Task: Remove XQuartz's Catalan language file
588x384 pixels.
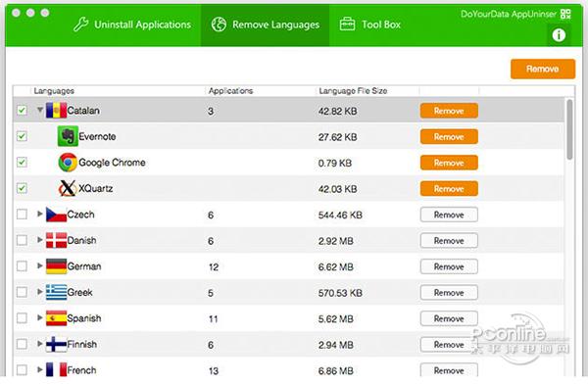Action: pyautogui.click(x=449, y=189)
